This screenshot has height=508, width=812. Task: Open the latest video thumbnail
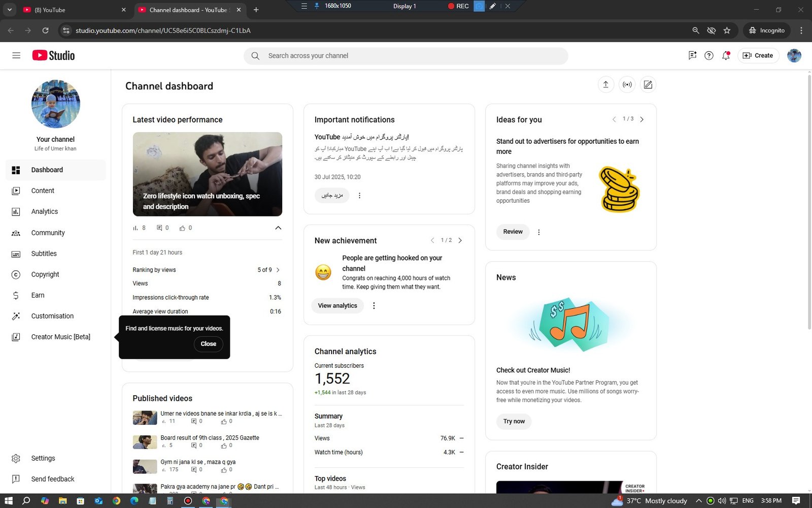(x=208, y=174)
